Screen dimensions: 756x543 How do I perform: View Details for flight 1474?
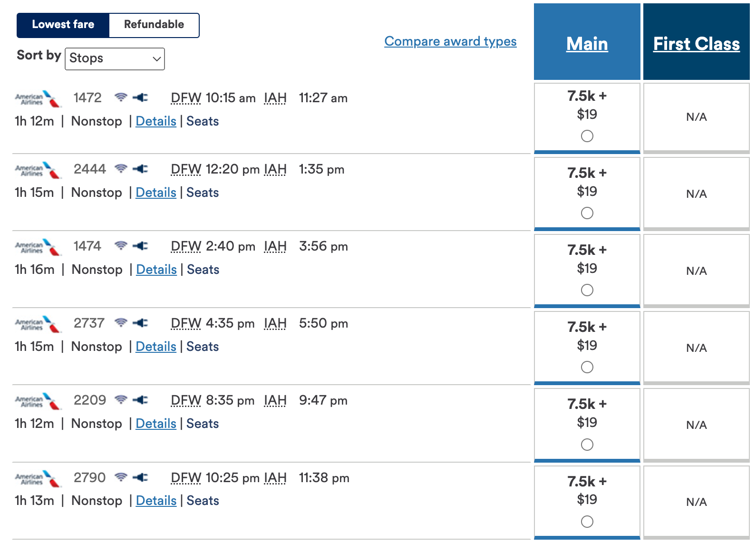point(156,269)
